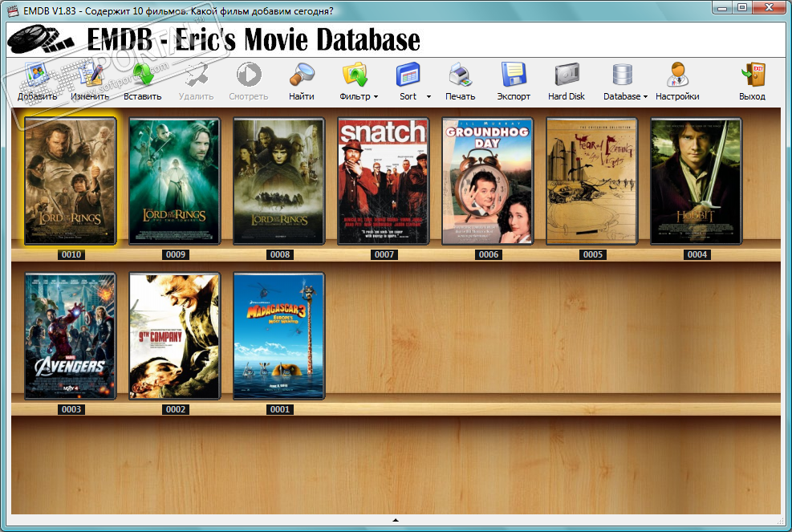
Task: Click the Смотреть (Watch) play icon
Action: pos(249,75)
